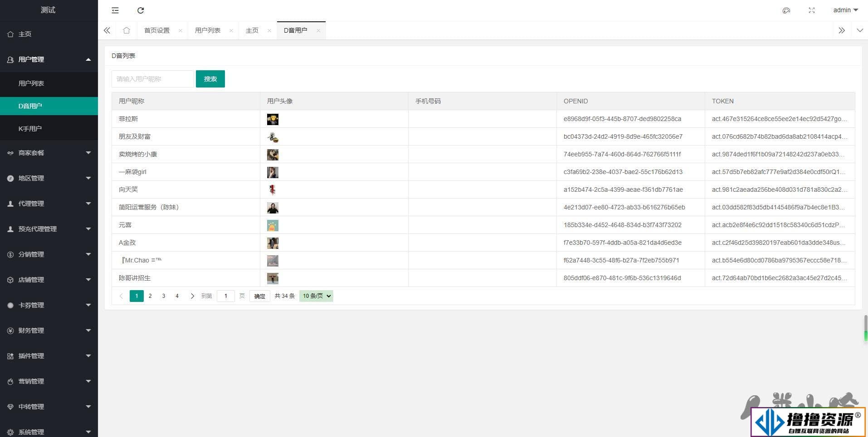The image size is (868, 437).
Task: Open 主页 in the sidebar
Action: click(49, 34)
